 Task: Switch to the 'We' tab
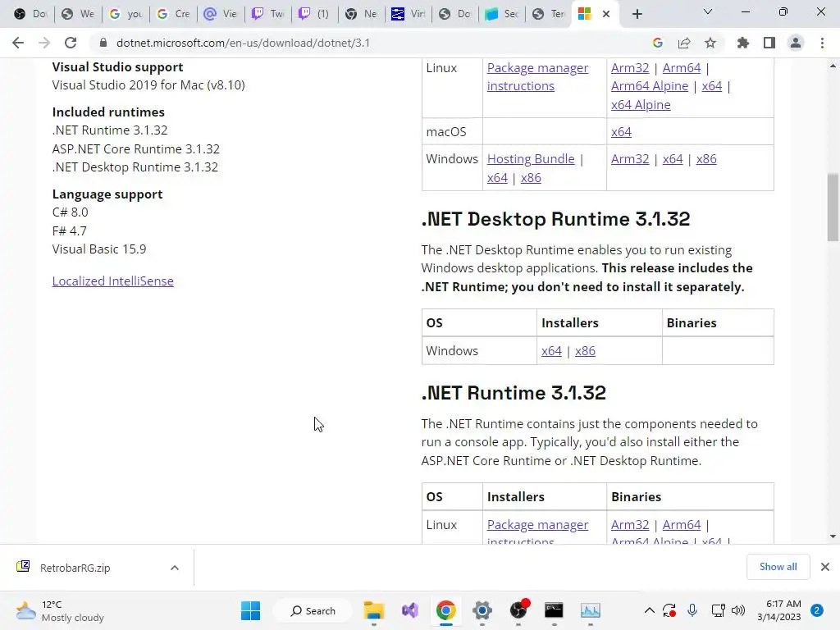coord(78,14)
